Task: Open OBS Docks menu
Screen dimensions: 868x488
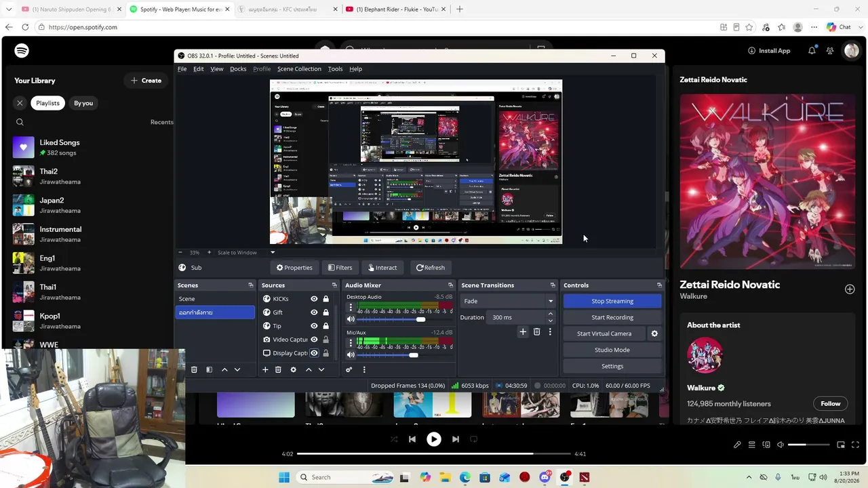Action: pos(238,69)
